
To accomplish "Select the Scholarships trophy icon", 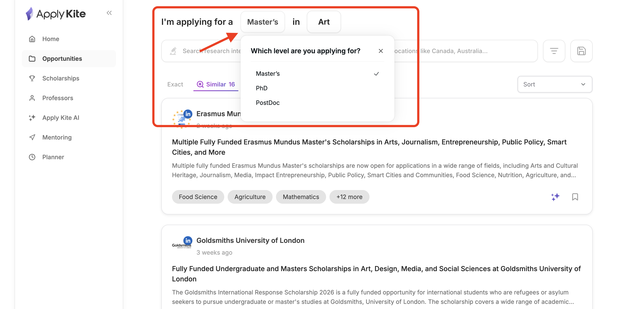I will (x=32, y=78).
